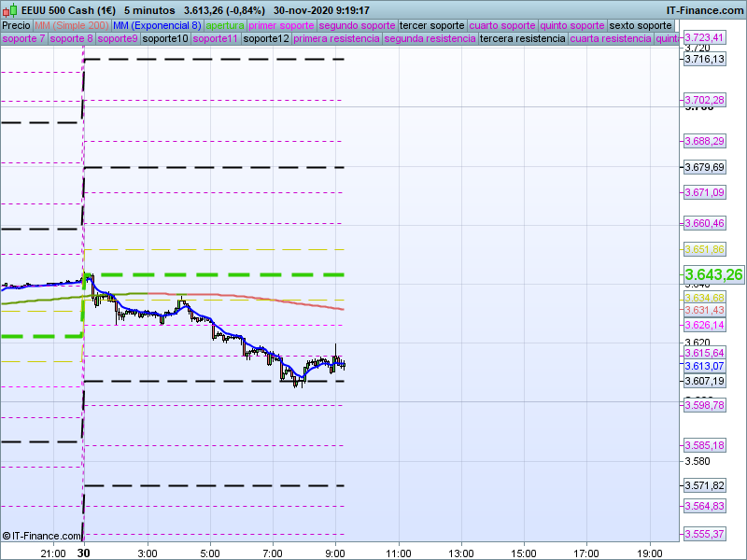Image resolution: width=747 pixels, height=560 pixels.
Task: Select the tercer soporte label
Action: pos(431,26)
